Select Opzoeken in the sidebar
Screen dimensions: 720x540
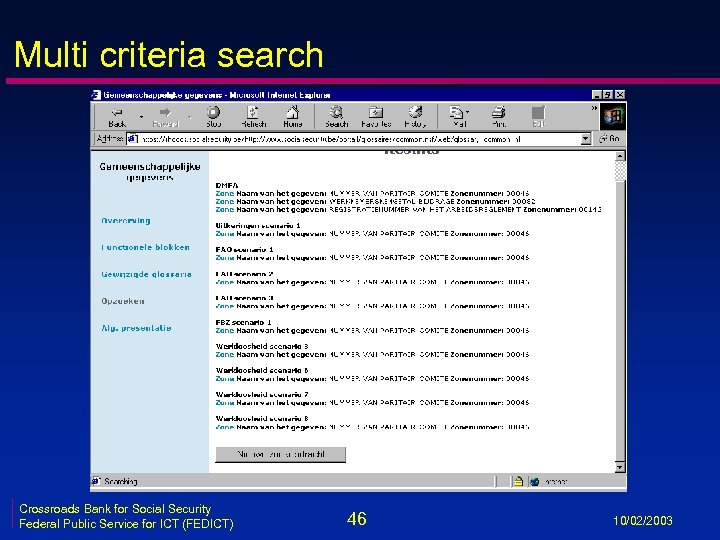tap(123, 301)
